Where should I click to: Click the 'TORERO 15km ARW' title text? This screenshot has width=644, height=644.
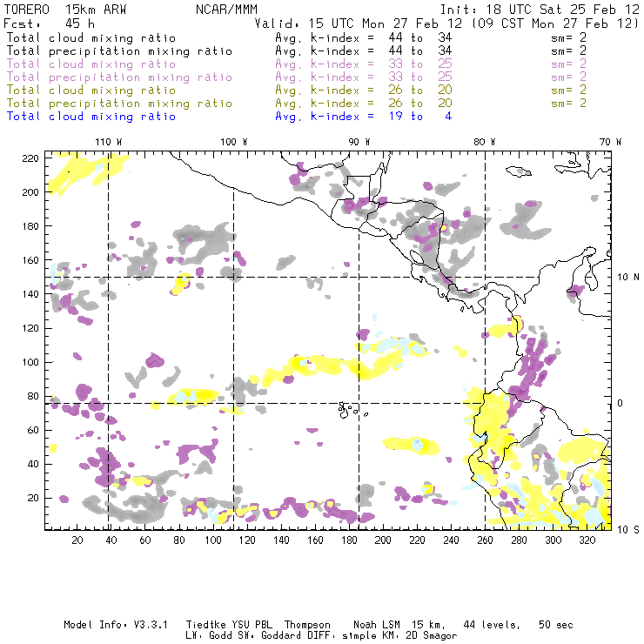(65, 10)
